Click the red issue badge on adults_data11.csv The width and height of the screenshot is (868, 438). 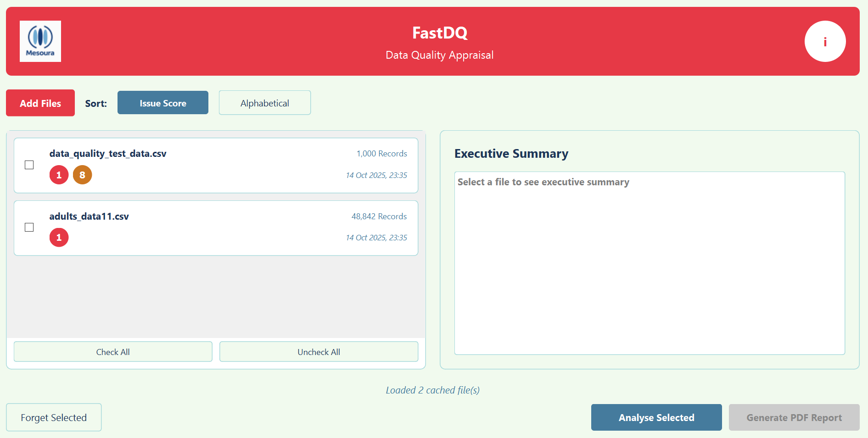(x=59, y=237)
